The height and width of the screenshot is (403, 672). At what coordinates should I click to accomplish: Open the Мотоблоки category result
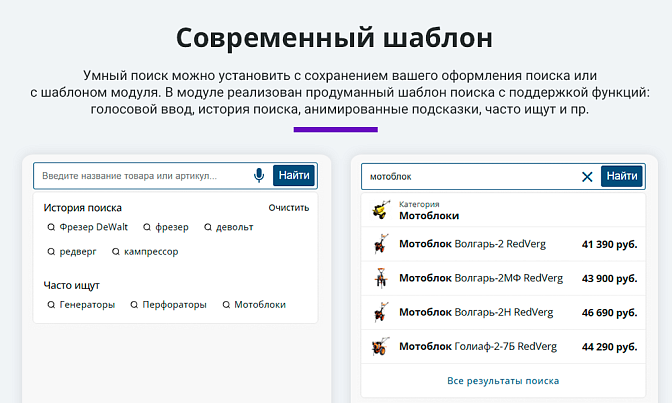[503, 211]
